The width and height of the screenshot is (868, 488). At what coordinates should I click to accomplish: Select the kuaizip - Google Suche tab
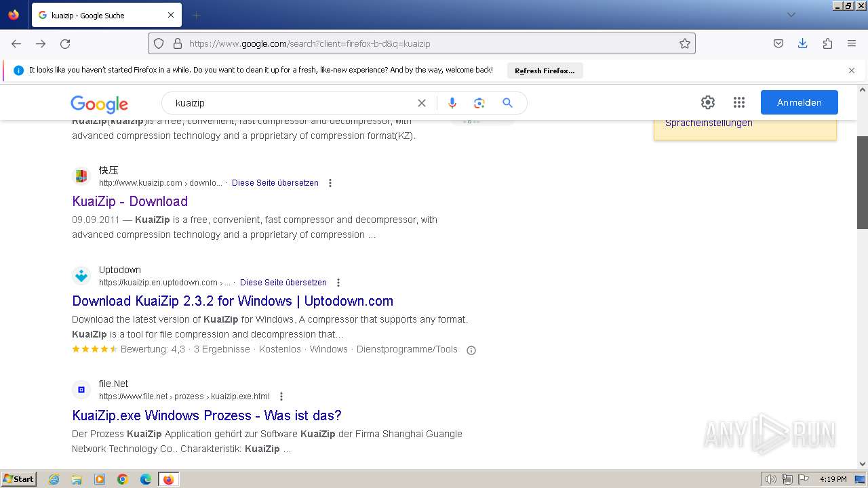106,15
